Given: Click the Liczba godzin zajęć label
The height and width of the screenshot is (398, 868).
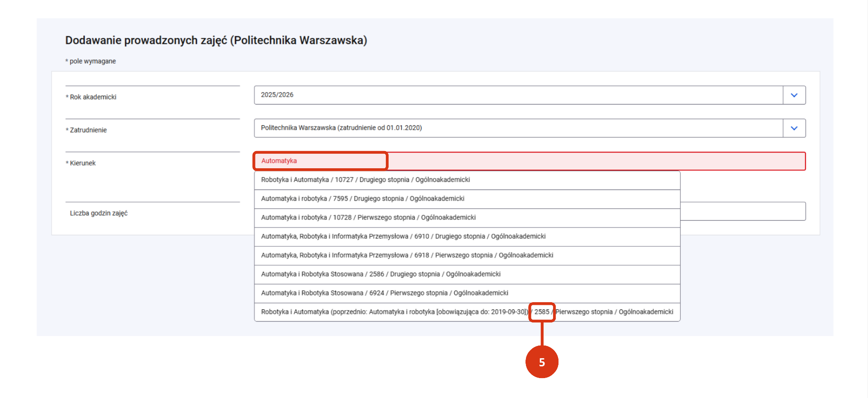Looking at the screenshot, I should 99,213.
